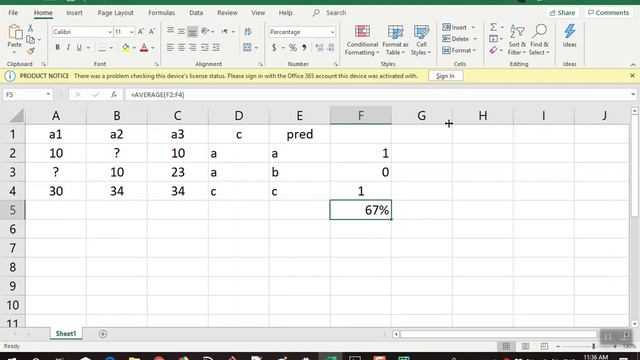
Task: Click Top Align icon
Action: (170, 31)
